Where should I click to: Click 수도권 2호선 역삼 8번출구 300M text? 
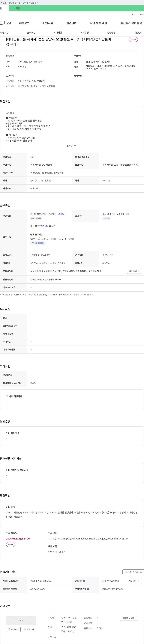pyautogui.click(x=45, y=280)
